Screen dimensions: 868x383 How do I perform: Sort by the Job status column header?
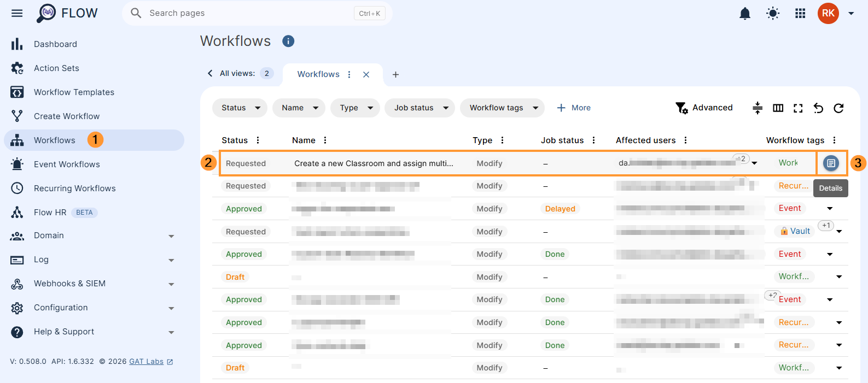click(x=562, y=140)
